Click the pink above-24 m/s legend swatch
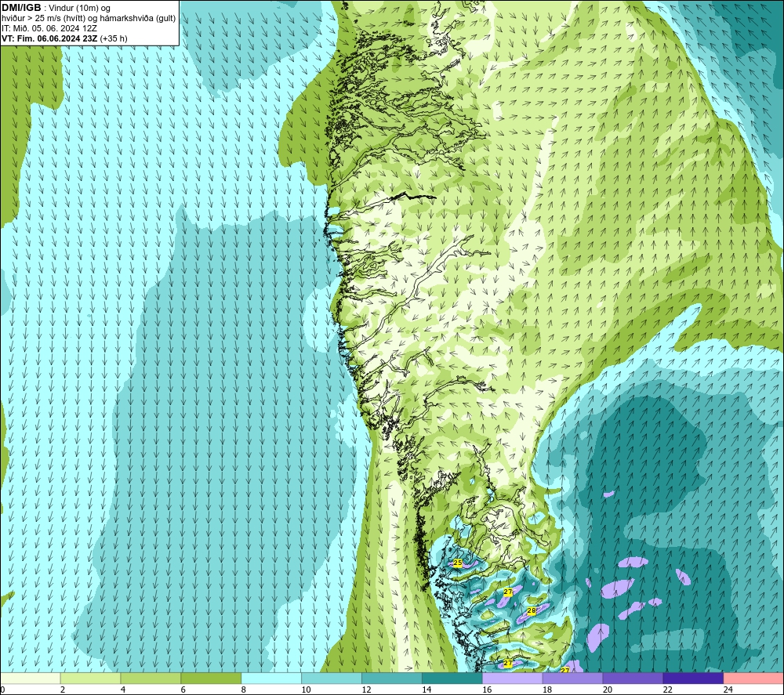The height and width of the screenshot is (695, 784). point(753,678)
